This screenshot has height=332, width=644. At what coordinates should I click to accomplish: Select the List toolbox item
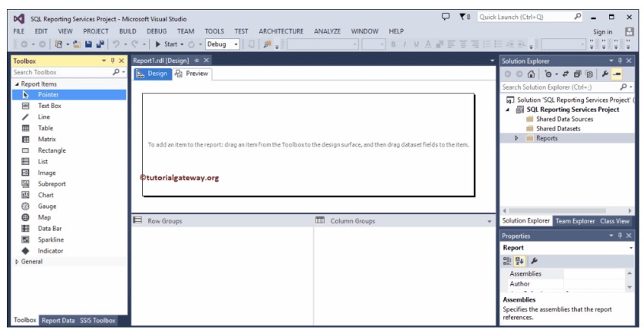pos(69,161)
